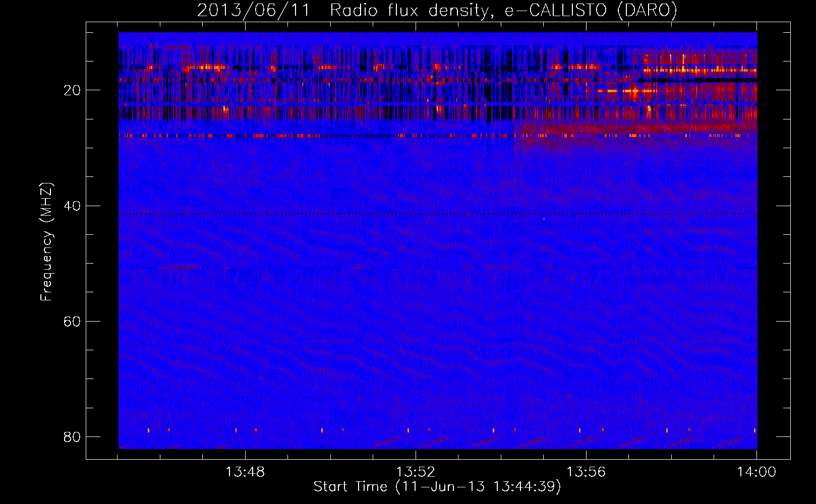
Task: Click the 20 frequency tick label
Action: (x=72, y=90)
